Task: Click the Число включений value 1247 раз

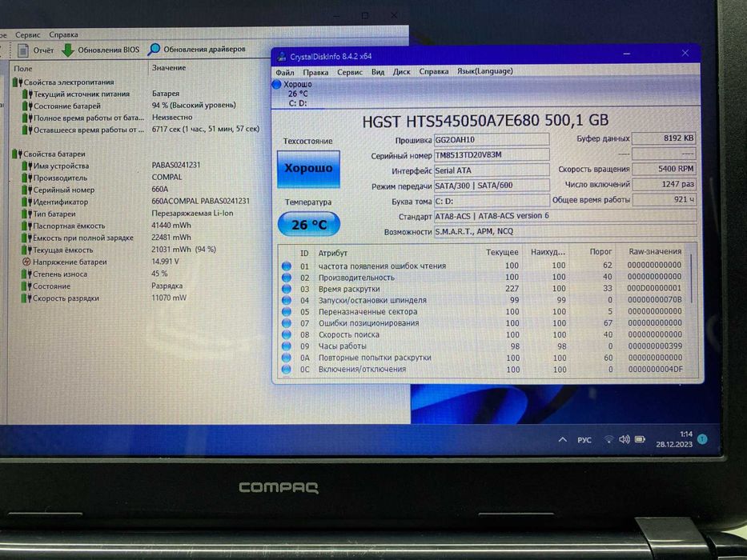Action: point(664,184)
